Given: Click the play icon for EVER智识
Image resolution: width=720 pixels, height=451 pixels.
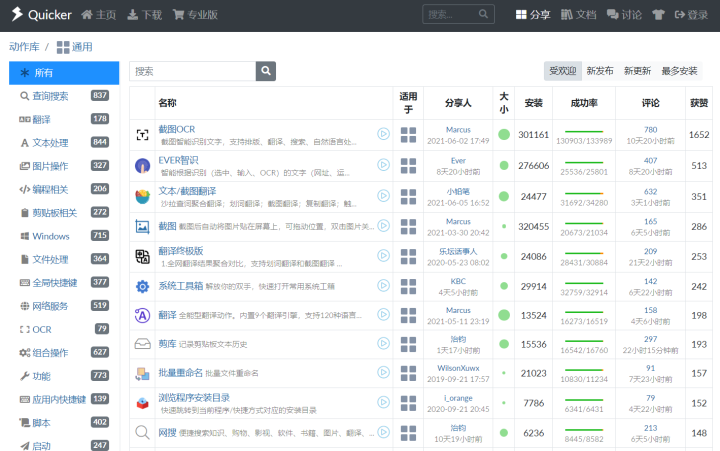Looking at the screenshot, I should (x=383, y=164).
